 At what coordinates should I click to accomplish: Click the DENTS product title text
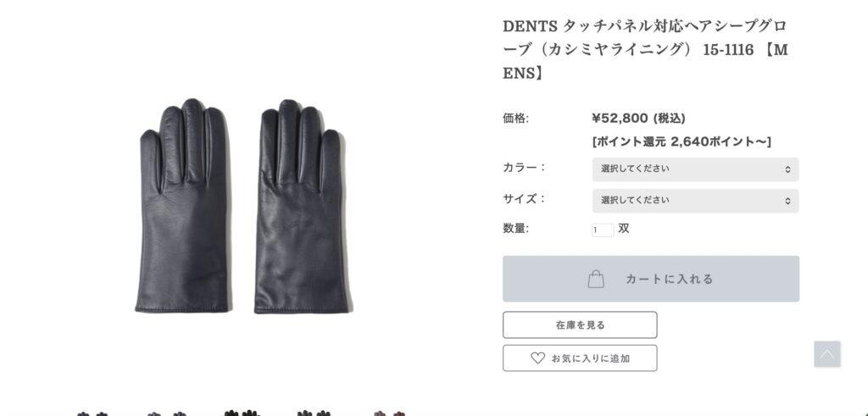pos(645,49)
